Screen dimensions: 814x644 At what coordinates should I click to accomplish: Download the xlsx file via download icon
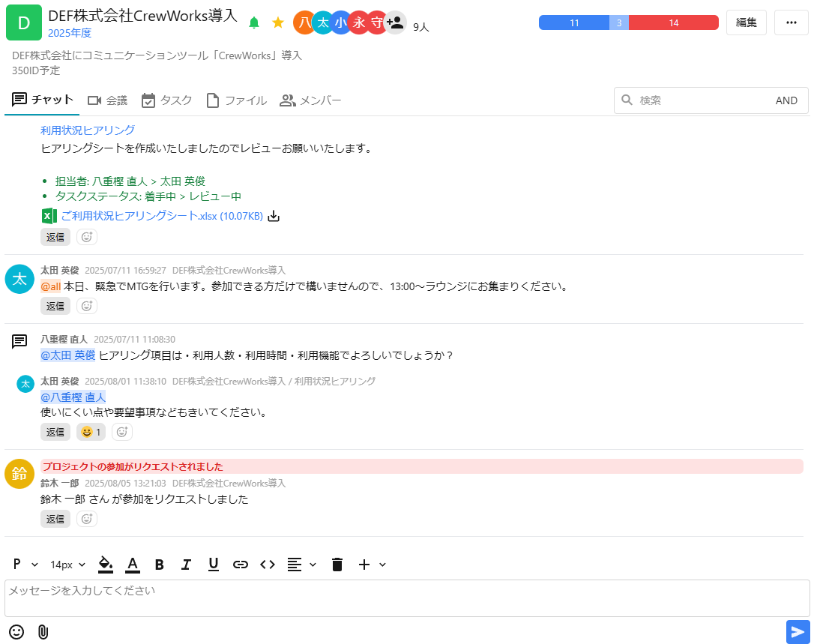point(274,216)
